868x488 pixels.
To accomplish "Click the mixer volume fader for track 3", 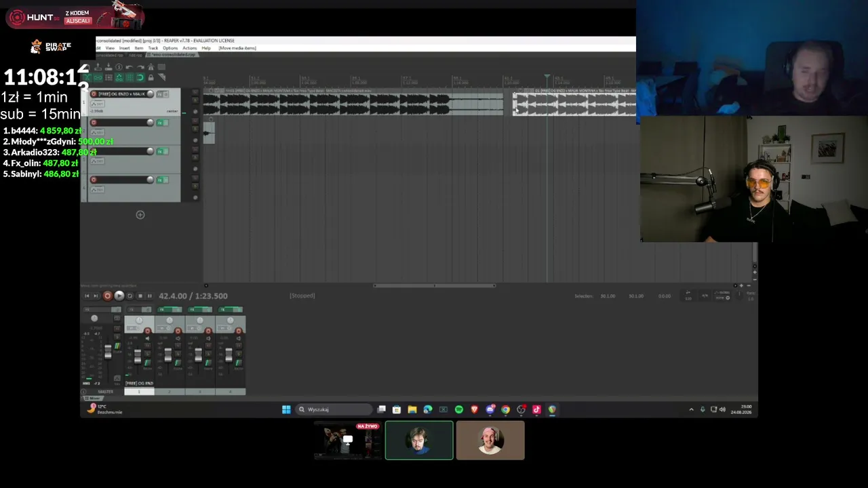I will pos(198,355).
